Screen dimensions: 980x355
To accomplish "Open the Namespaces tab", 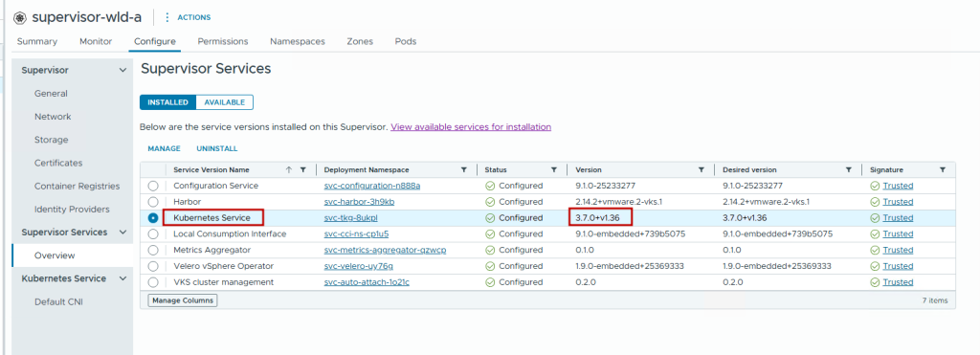I will [298, 42].
